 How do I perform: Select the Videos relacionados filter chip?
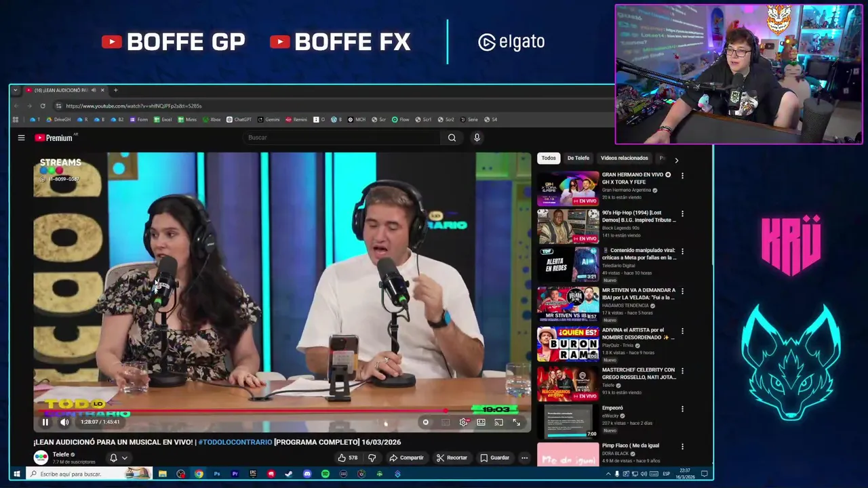point(625,158)
